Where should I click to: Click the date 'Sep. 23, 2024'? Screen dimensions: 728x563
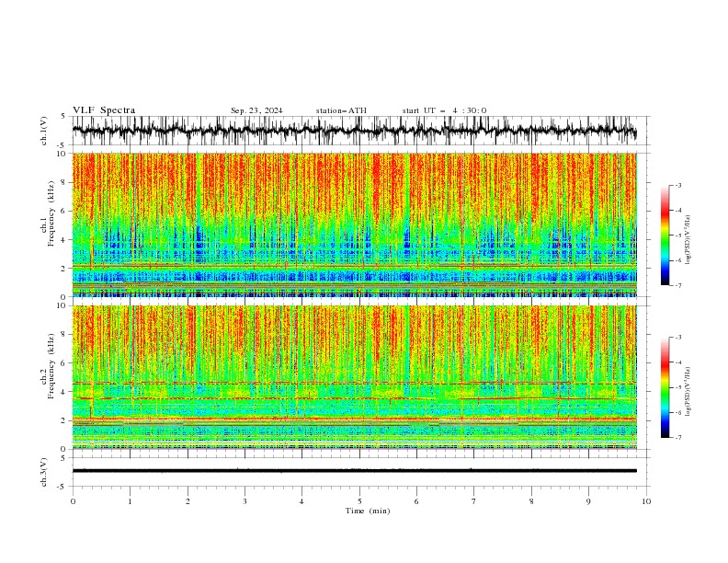(256, 110)
